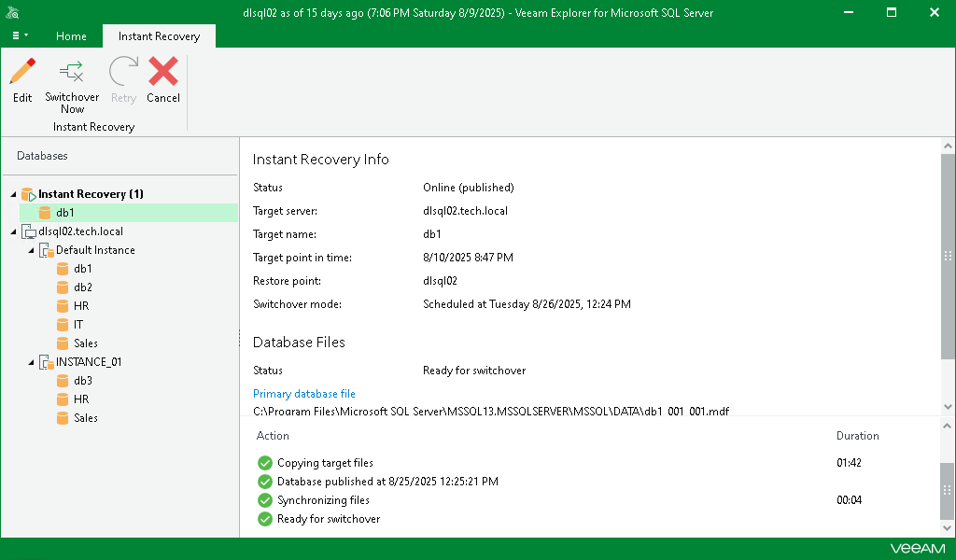Collapse the Instant Recovery tree node

tap(13, 194)
